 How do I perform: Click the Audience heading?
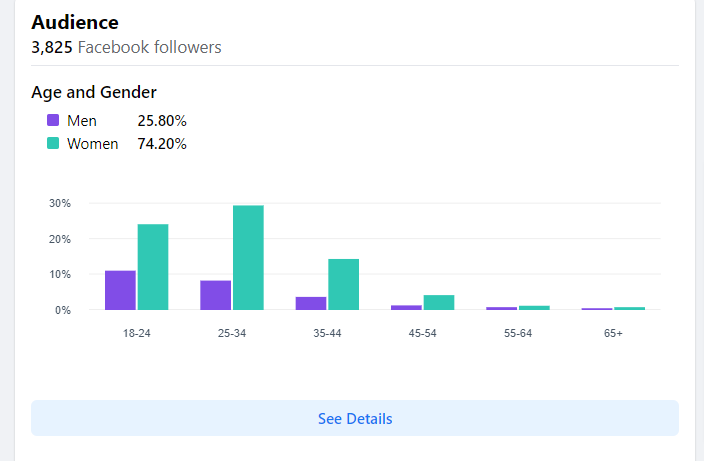point(75,22)
